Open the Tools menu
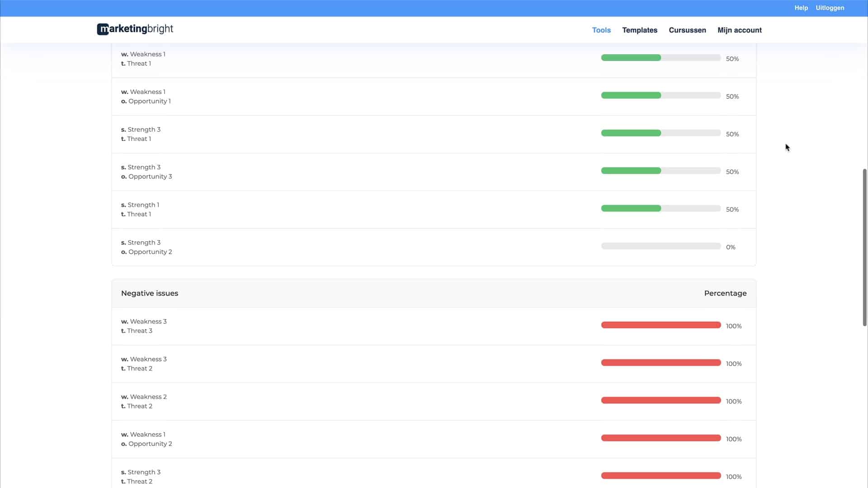Image resolution: width=868 pixels, height=488 pixels. [x=601, y=30]
